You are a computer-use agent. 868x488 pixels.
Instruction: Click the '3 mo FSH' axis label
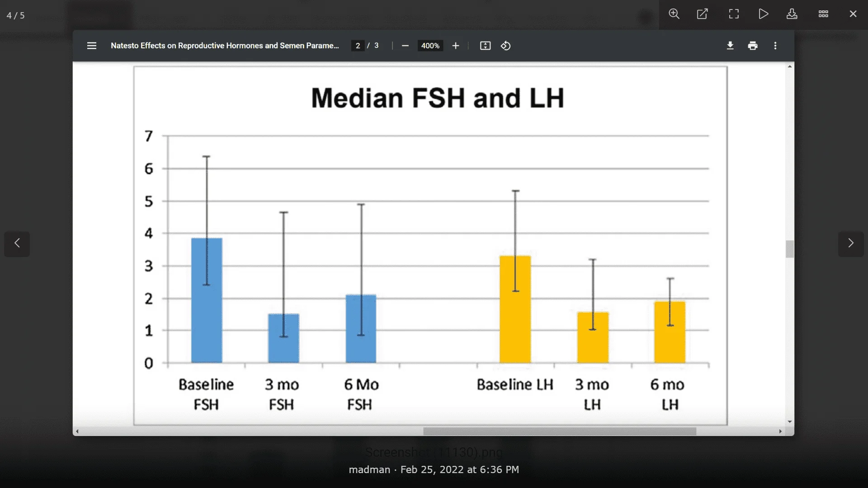[x=282, y=394]
